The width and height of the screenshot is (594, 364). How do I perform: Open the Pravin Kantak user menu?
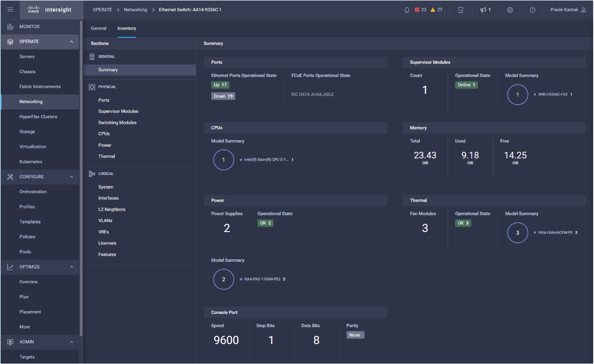click(565, 9)
